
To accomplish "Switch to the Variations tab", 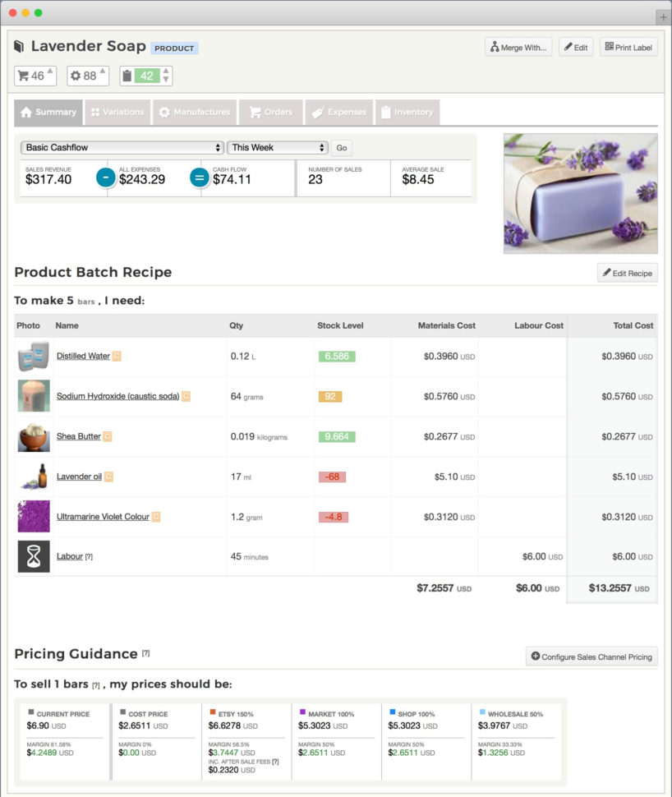I will click(x=117, y=112).
